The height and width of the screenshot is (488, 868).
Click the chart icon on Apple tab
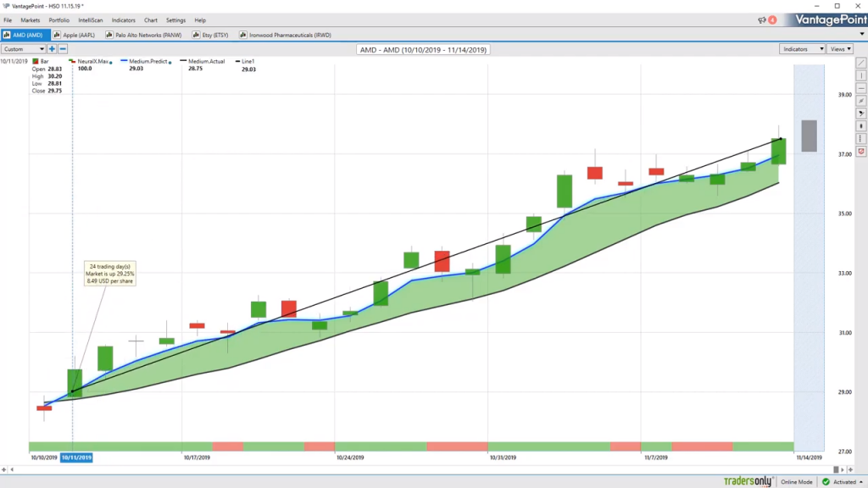click(x=57, y=35)
